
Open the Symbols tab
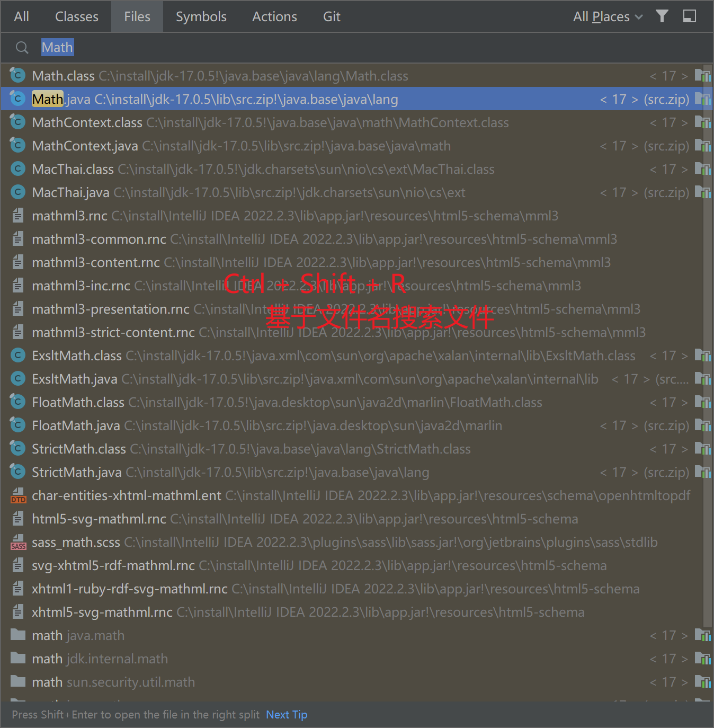pos(201,16)
